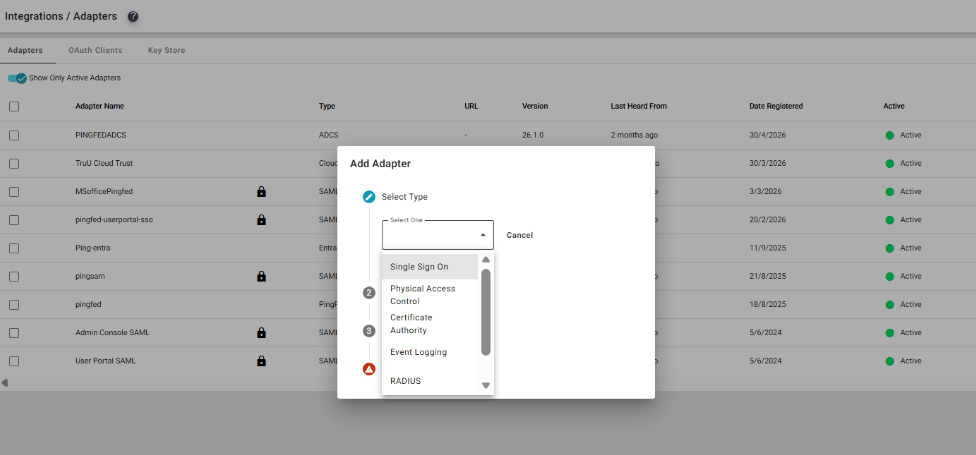Click the left arrow of horizontal scrollbar
Viewport: 976px width, 455px height.
4,383
